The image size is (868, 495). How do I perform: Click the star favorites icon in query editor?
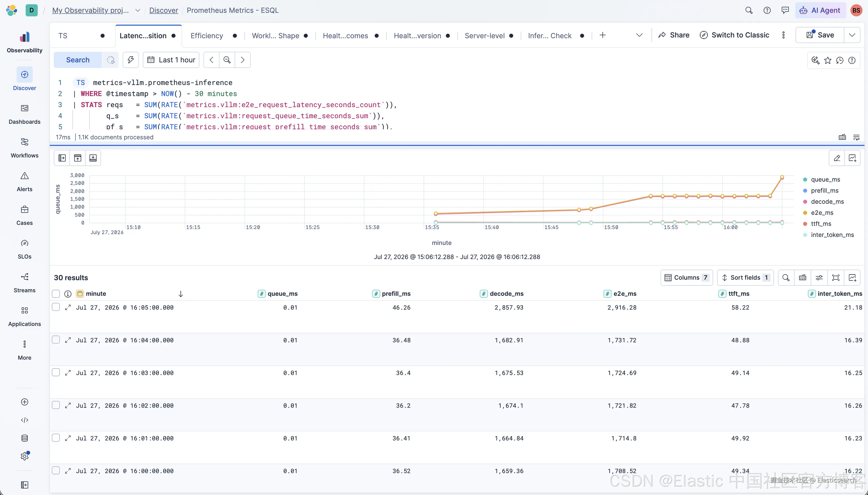pos(828,60)
